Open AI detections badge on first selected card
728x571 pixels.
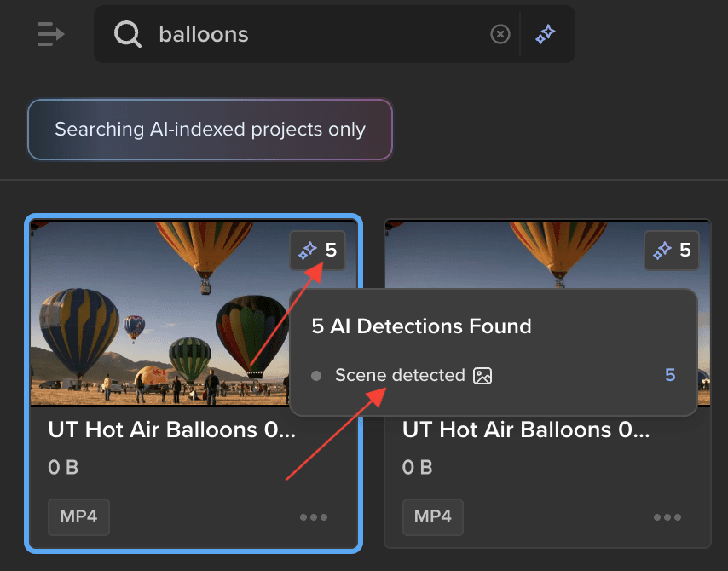(318, 251)
